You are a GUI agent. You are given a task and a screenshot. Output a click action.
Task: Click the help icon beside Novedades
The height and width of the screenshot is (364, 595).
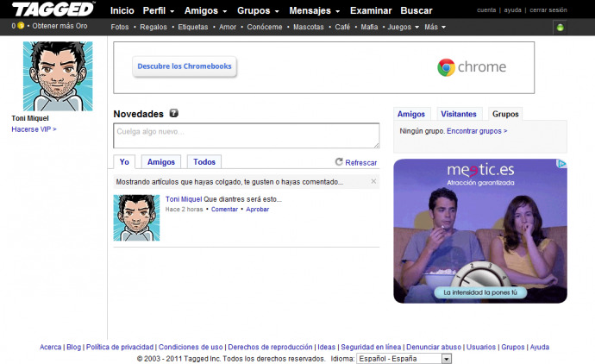point(174,113)
